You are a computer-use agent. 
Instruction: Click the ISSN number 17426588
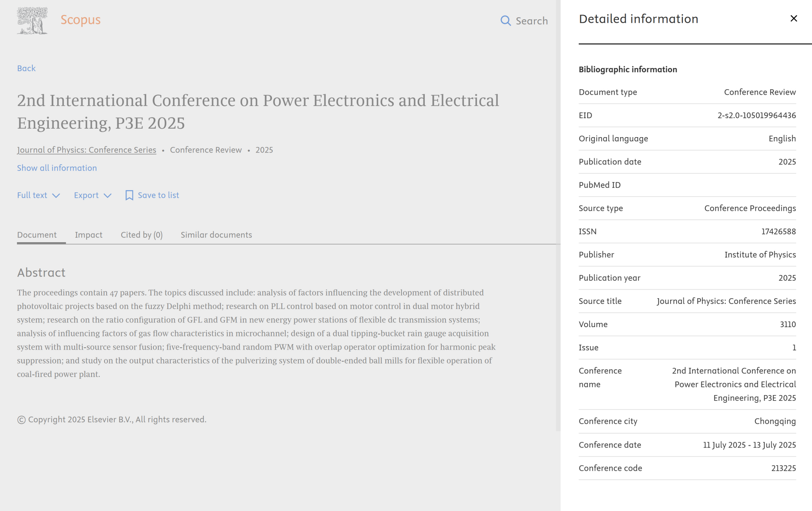[x=778, y=231]
